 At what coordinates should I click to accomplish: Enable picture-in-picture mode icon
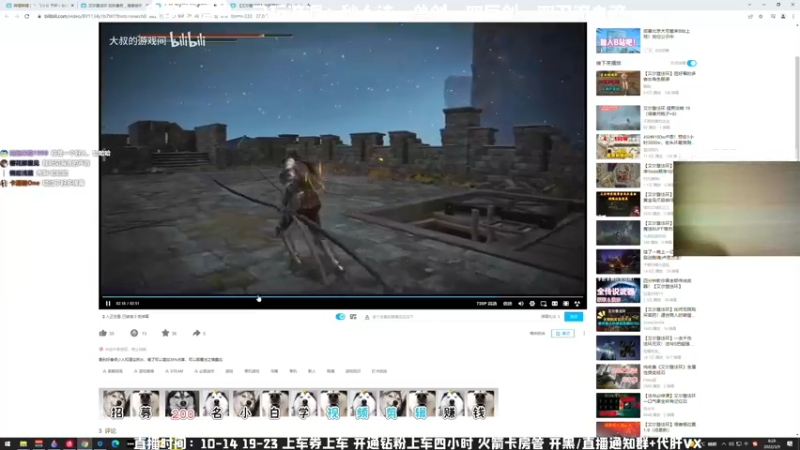click(543, 304)
